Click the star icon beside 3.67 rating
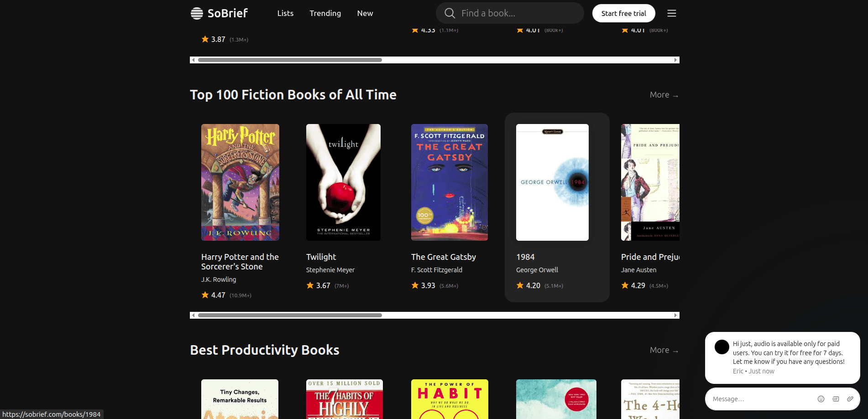 pos(310,285)
